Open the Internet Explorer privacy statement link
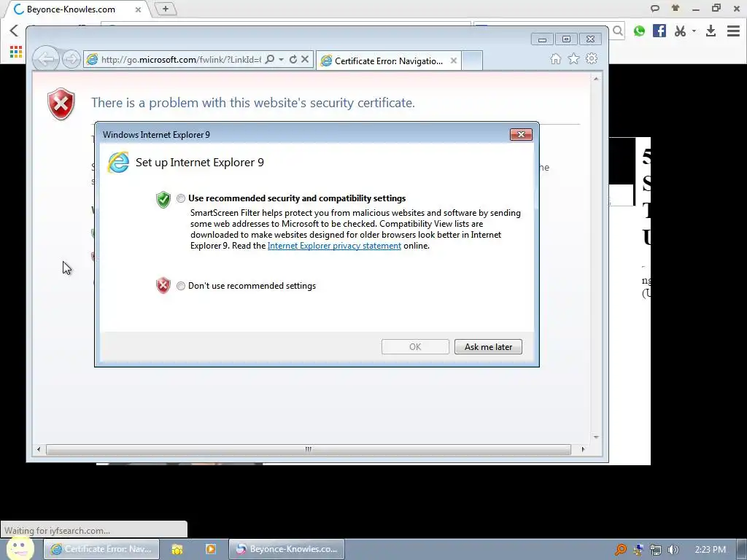Image resolution: width=747 pixels, height=560 pixels. coord(334,246)
